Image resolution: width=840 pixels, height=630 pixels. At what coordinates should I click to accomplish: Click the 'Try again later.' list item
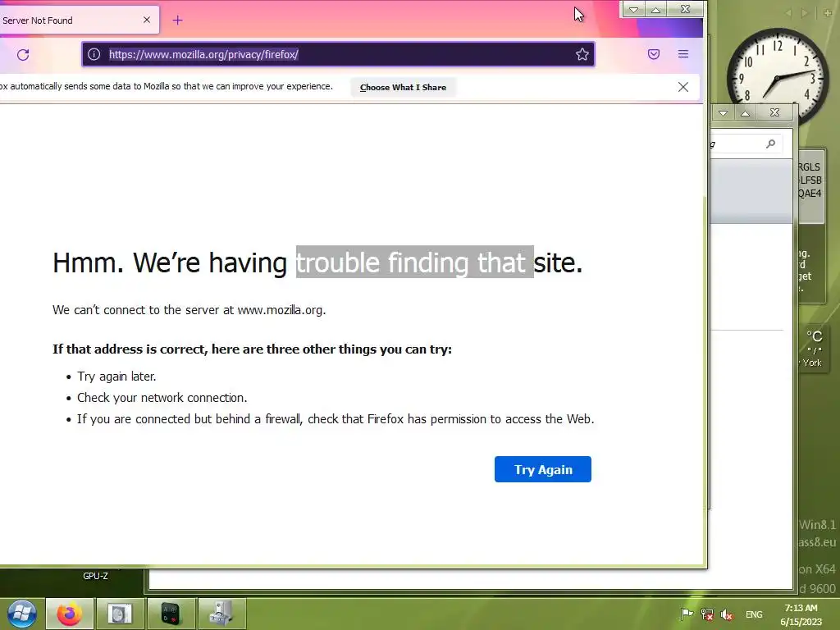tap(116, 377)
